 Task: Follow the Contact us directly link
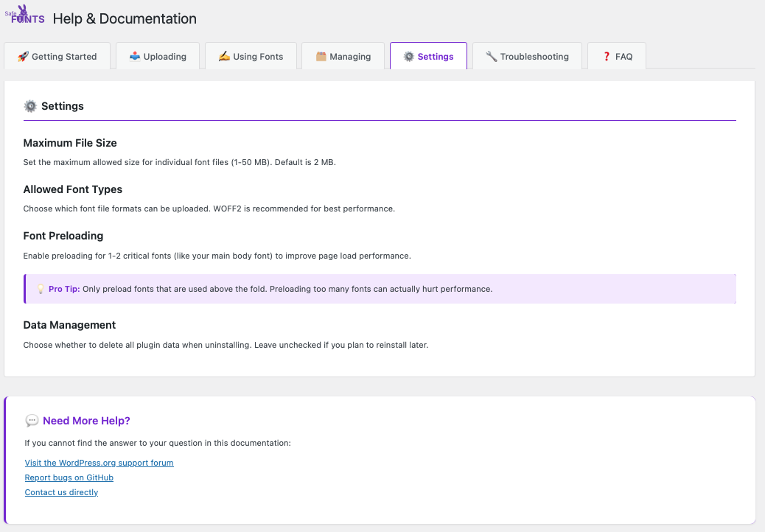pos(61,492)
